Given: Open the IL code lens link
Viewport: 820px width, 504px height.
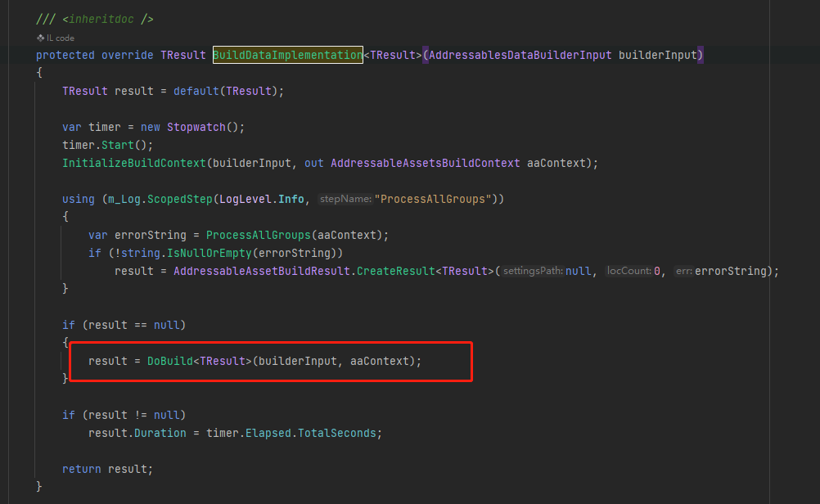Looking at the screenshot, I should 60,38.
